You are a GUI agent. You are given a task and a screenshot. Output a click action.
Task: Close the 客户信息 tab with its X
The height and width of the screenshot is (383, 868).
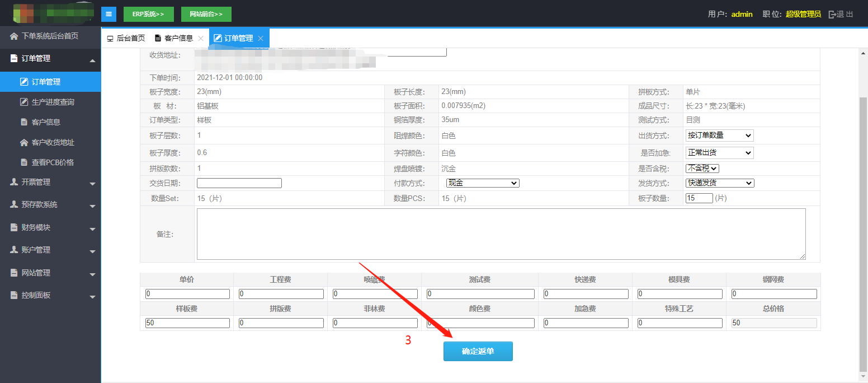point(201,39)
